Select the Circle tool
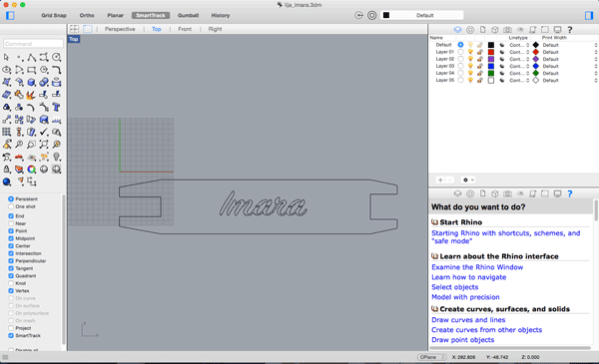 pyautogui.click(x=56, y=57)
